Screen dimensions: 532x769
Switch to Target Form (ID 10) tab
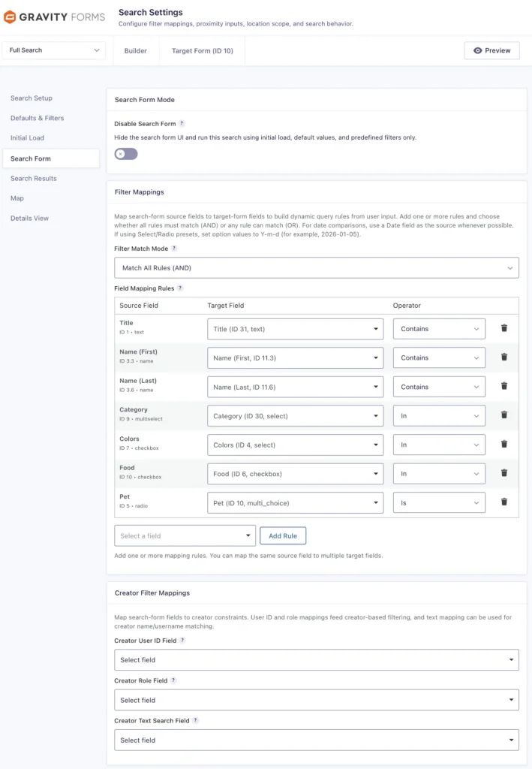pos(203,50)
